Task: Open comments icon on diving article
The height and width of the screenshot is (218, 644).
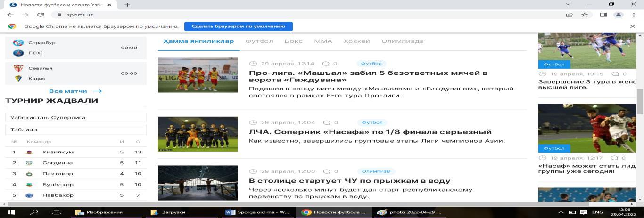Action: coord(327,171)
